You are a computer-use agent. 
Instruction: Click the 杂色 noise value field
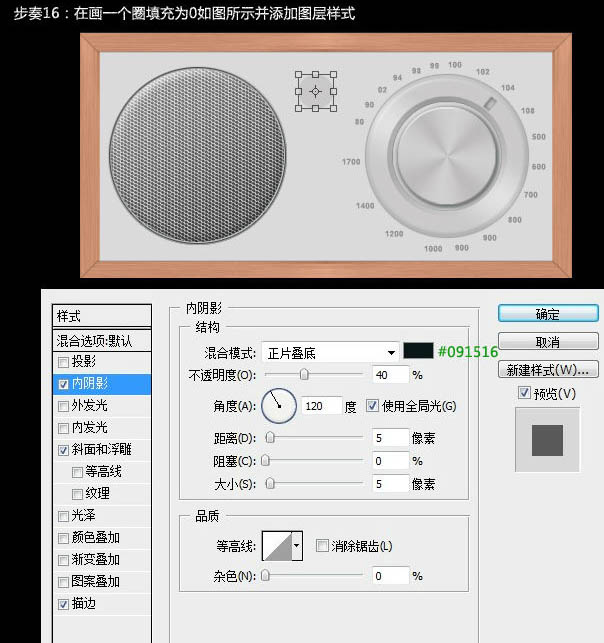point(390,576)
